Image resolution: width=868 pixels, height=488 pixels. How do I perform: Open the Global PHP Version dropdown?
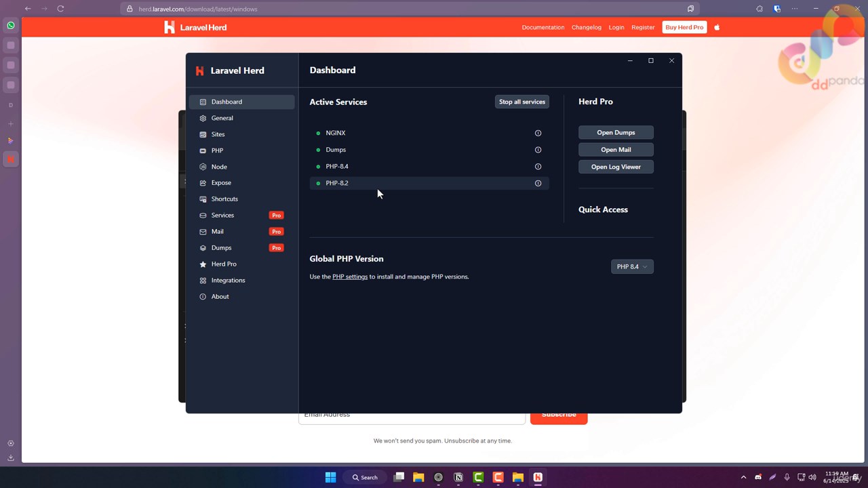[632, 266]
